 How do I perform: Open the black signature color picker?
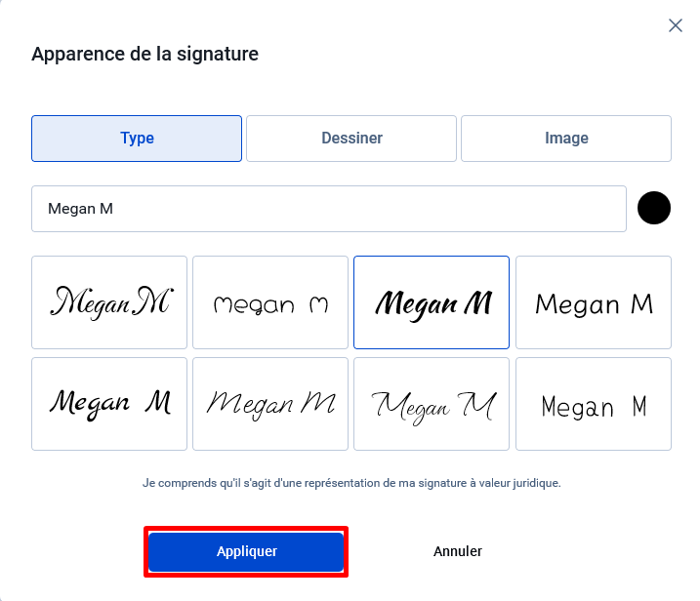pos(653,208)
